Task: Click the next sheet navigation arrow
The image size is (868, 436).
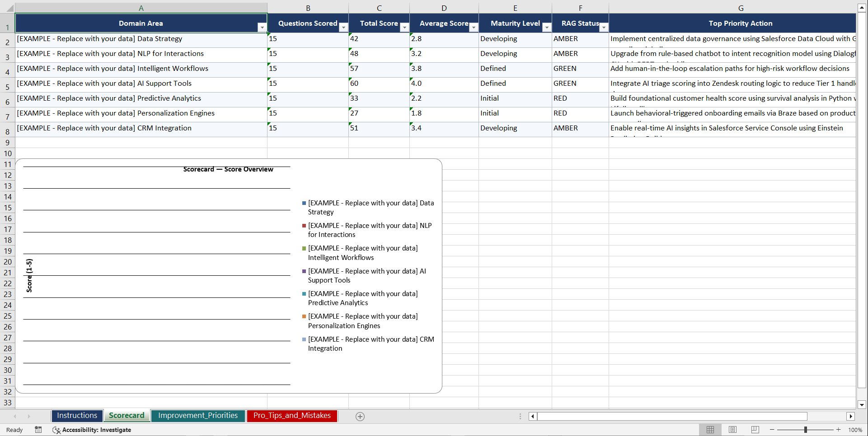Action: pos(29,416)
